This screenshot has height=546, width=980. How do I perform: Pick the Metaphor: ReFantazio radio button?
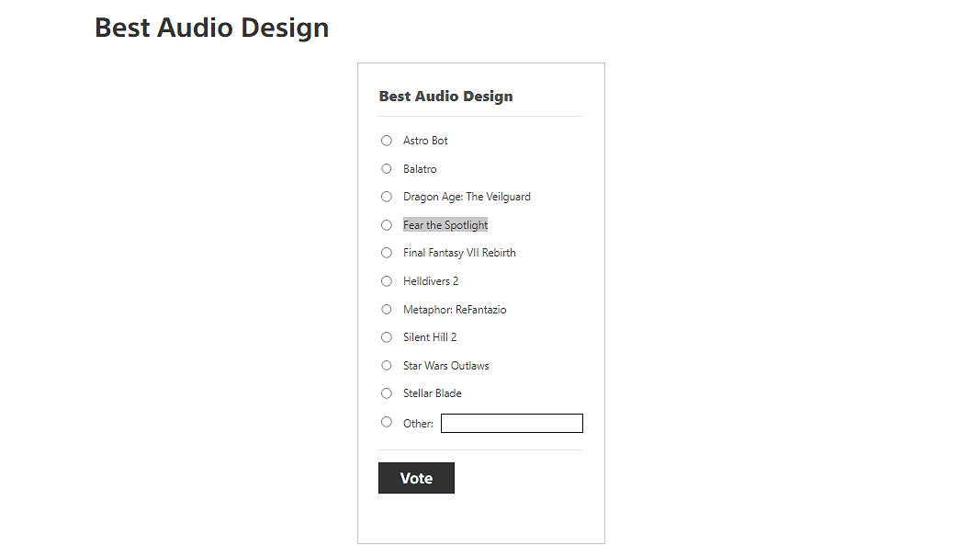pos(387,310)
